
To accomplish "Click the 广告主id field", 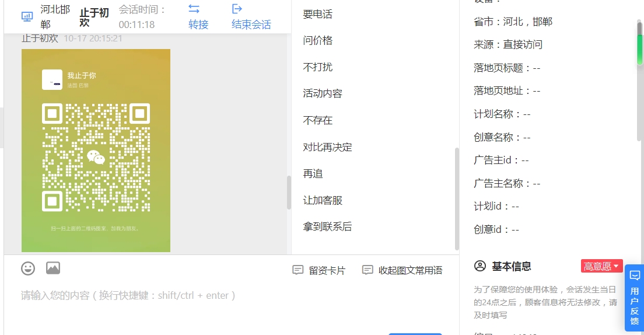I will [x=501, y=160].
